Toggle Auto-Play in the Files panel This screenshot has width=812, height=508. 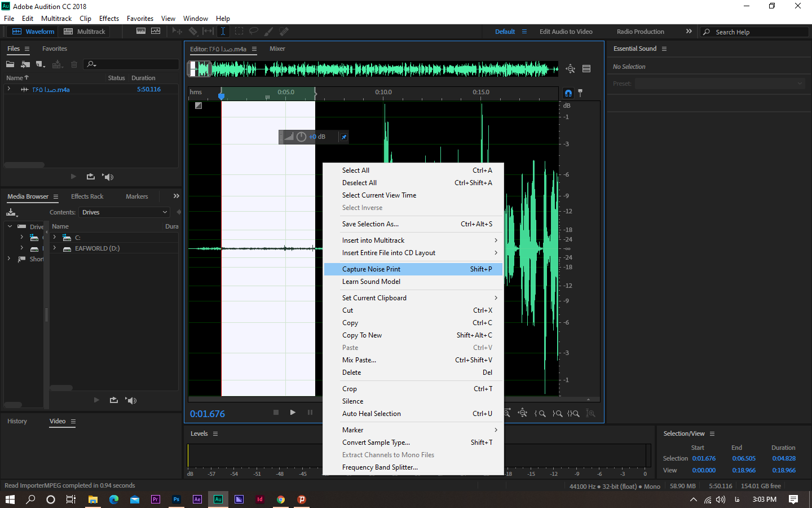108,177
